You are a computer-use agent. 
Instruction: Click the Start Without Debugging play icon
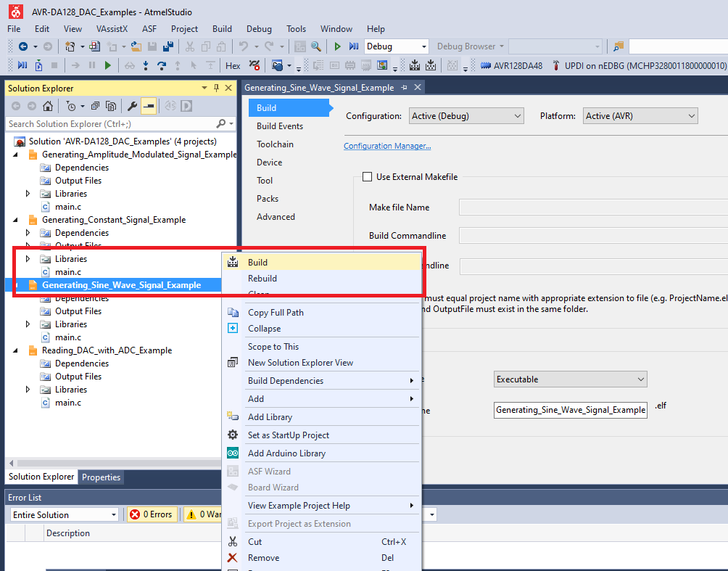tap(338, 46)
